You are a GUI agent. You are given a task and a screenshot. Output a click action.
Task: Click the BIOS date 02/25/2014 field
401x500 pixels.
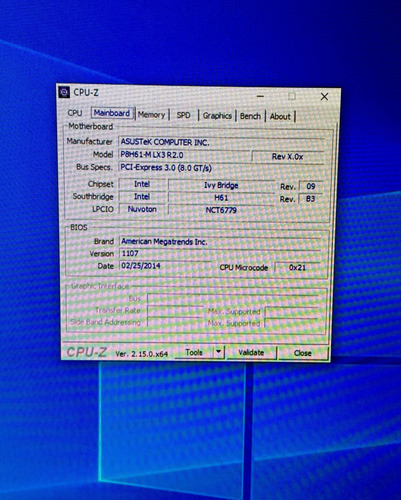(165, 266)
